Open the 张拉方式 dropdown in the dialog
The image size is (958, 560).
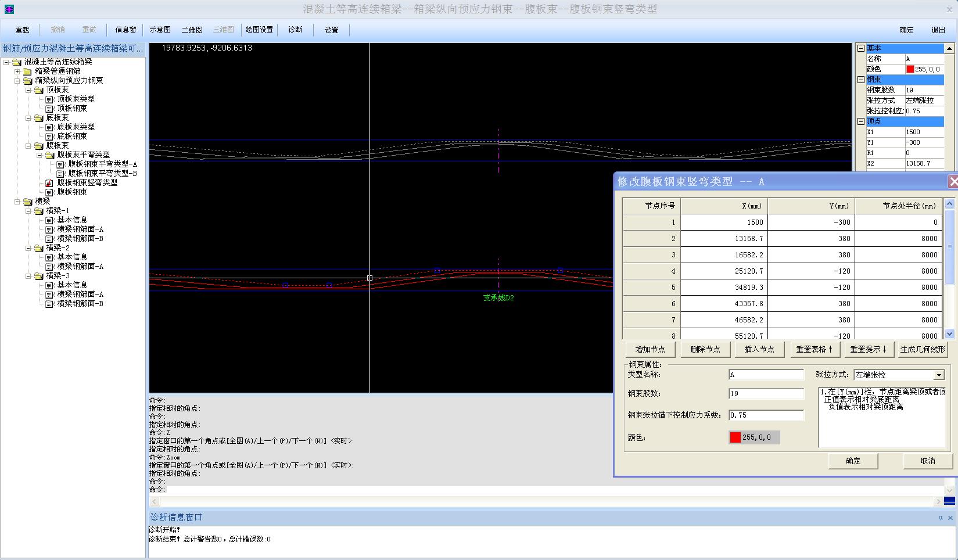[939, 375]
